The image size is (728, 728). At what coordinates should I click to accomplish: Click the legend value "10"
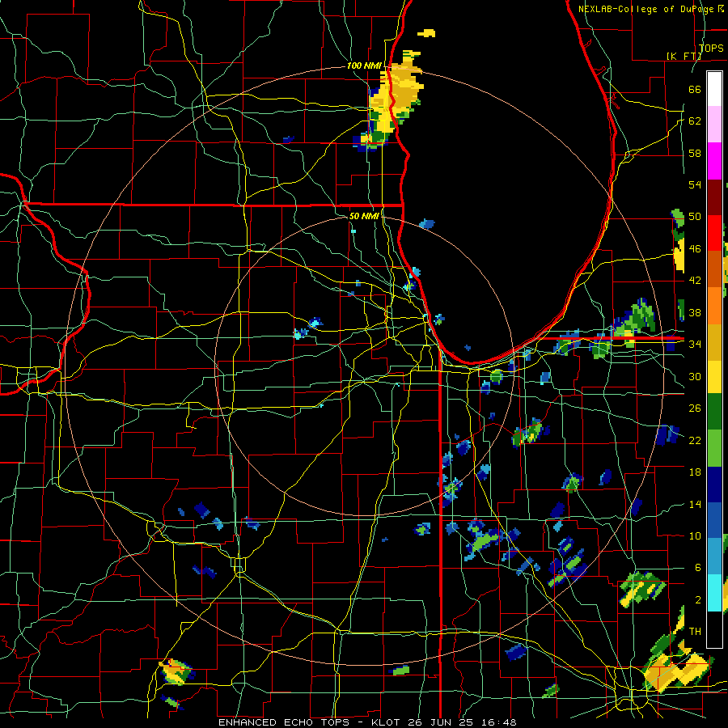(695, 535)
